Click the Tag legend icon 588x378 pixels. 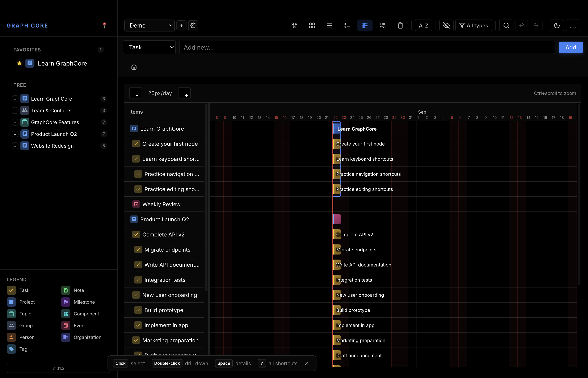[x=11, y=349]
